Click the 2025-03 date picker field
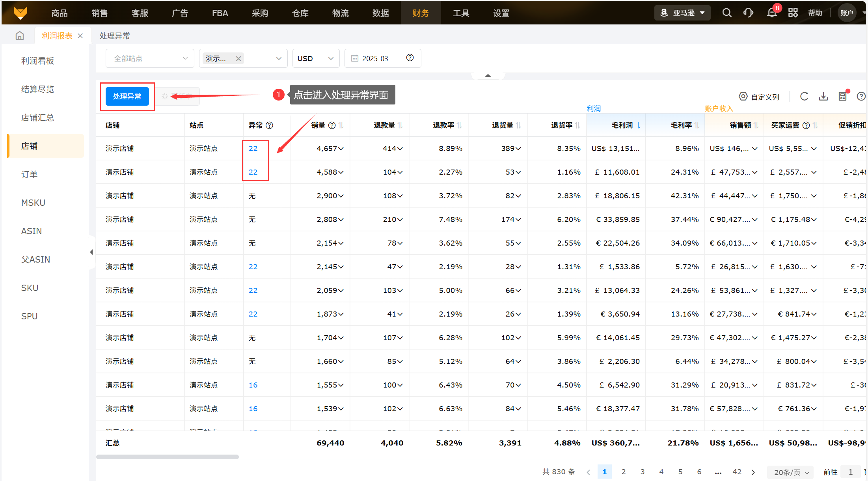 [x=375, y=58]
